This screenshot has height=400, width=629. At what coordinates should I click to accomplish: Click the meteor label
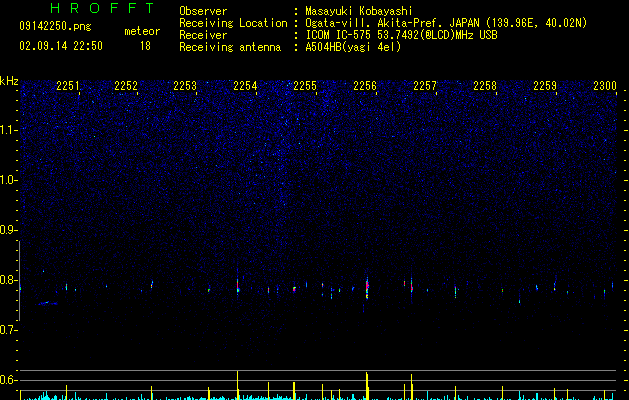pyautogui.click(x=142, y=31)
